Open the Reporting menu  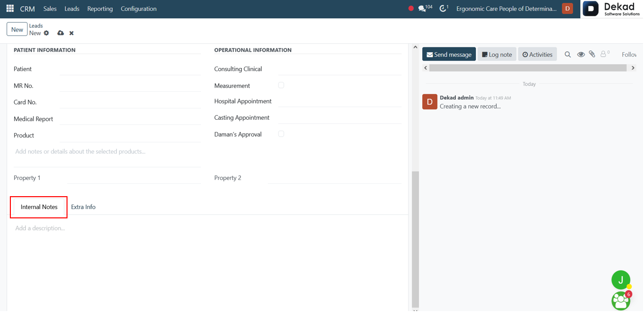click(100, 8)
